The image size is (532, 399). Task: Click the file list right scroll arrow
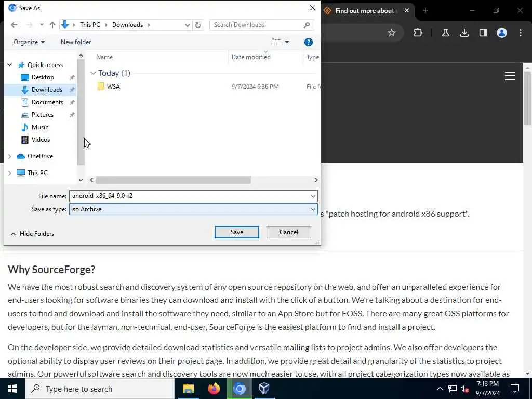click(x=316, y=180)
